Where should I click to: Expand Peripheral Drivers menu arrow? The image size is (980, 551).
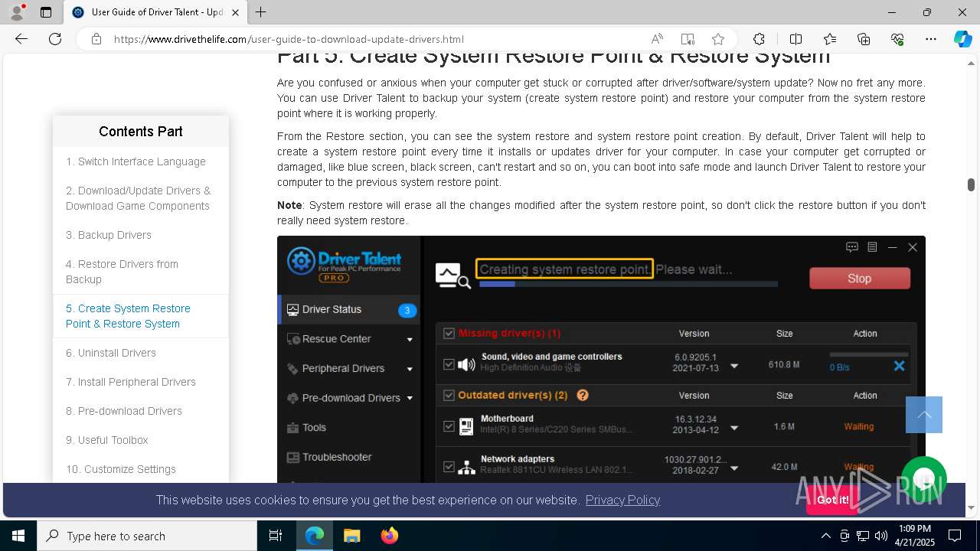coord(410,369)
